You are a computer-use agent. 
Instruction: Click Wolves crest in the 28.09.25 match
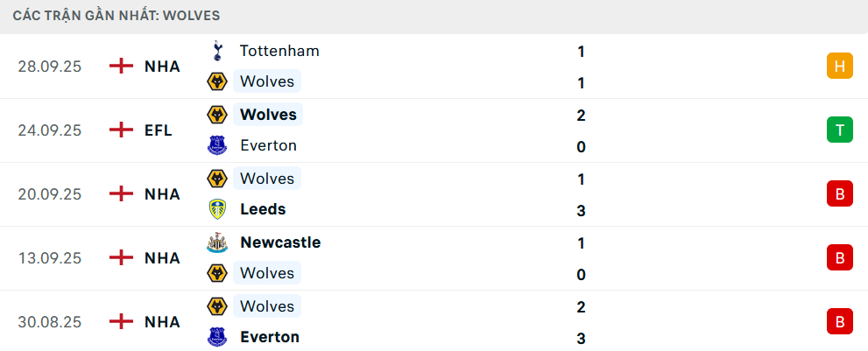pos(215,81)
